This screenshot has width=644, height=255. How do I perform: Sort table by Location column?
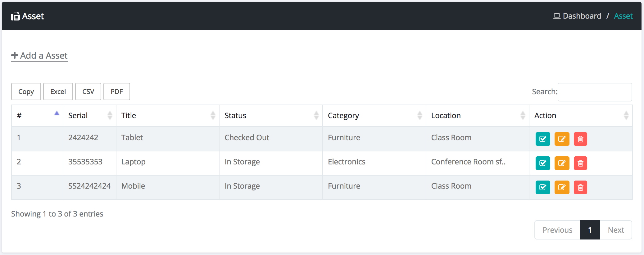(477, 115)
